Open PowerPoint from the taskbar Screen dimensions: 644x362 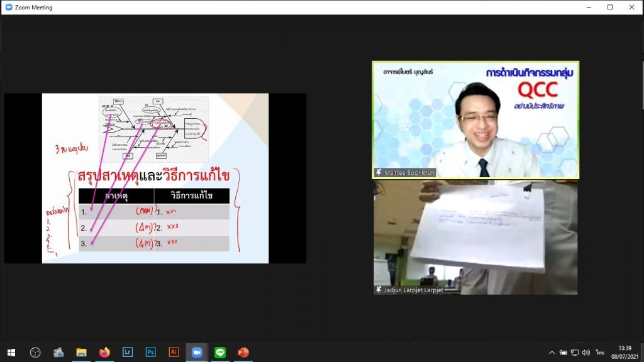pos(243,353)
